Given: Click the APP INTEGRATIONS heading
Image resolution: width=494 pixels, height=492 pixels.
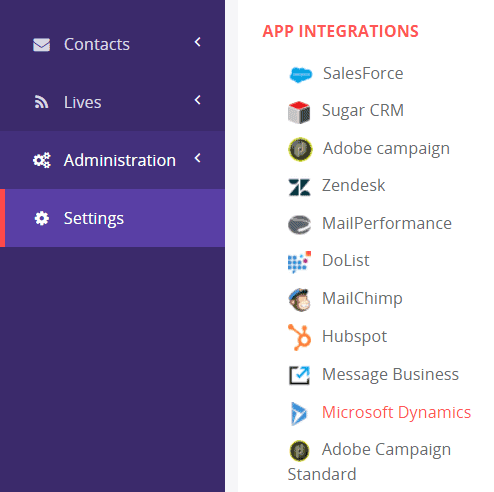Looking at the screenshot, I should [340, 31].
